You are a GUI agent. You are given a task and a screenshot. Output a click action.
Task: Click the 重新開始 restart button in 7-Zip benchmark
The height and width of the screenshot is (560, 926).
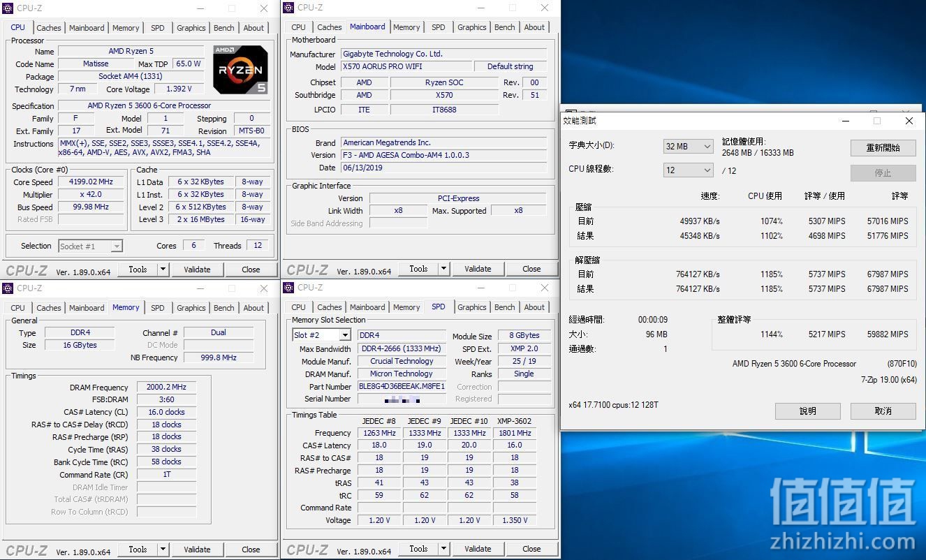pyautogui.click(x=883, y=147)
